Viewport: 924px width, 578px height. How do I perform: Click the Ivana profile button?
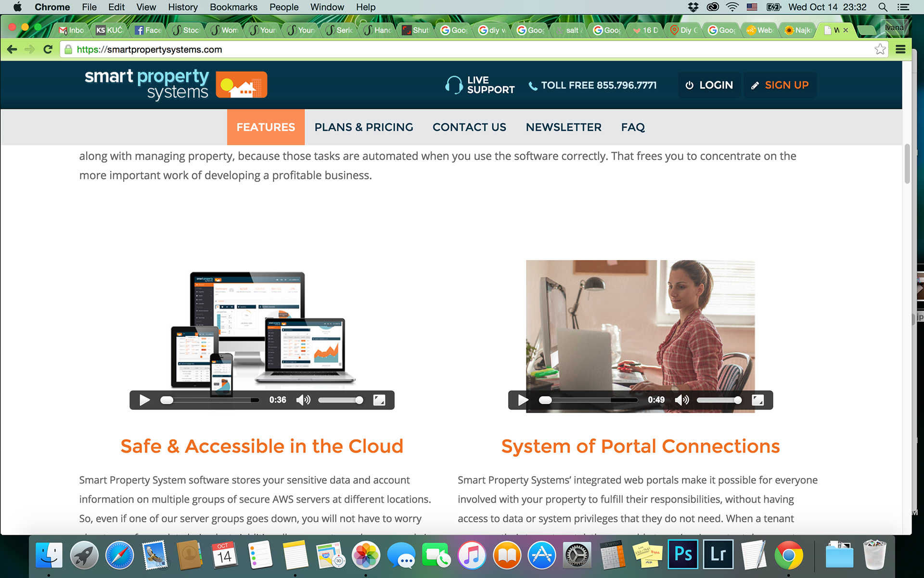894,28
